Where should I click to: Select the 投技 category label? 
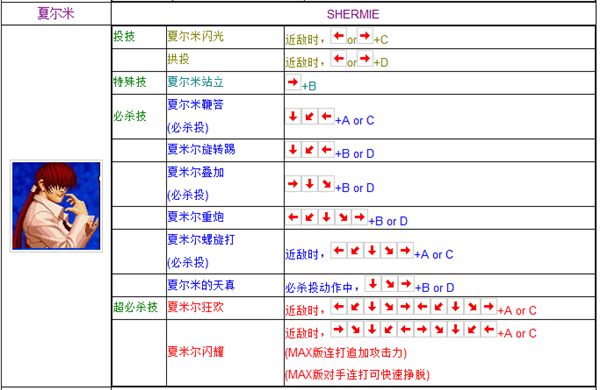click(x=124, y=36)
